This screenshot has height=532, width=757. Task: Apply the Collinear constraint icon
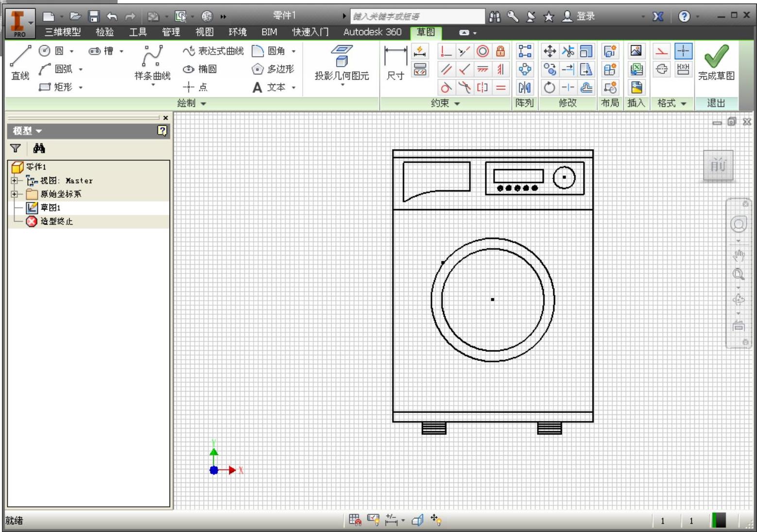point(464,51)
